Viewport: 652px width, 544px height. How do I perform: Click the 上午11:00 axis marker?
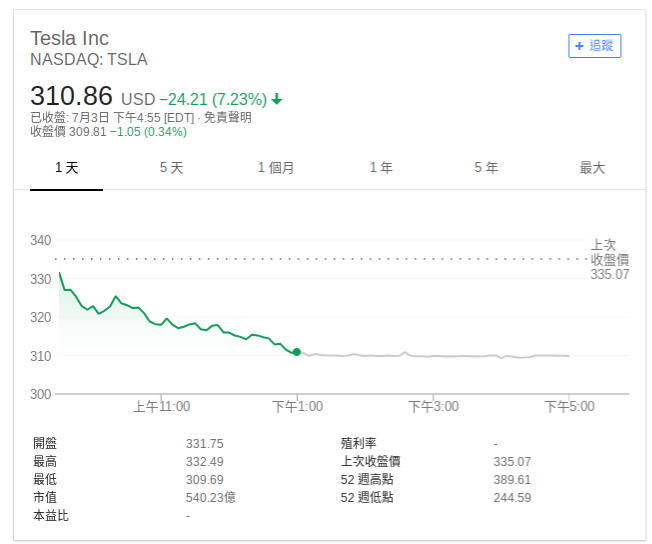[161, 406]
